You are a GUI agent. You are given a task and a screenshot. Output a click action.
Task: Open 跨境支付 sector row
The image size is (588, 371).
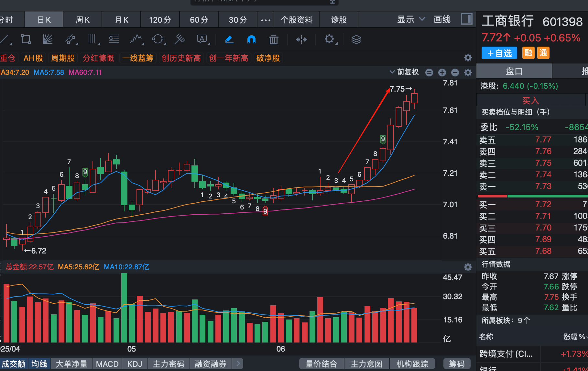pyautogui.click(x=532, y=354)
